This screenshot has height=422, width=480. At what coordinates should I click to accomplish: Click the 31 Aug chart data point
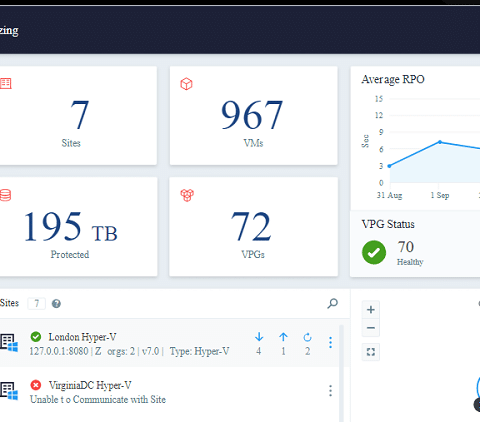tap(389, 166)
